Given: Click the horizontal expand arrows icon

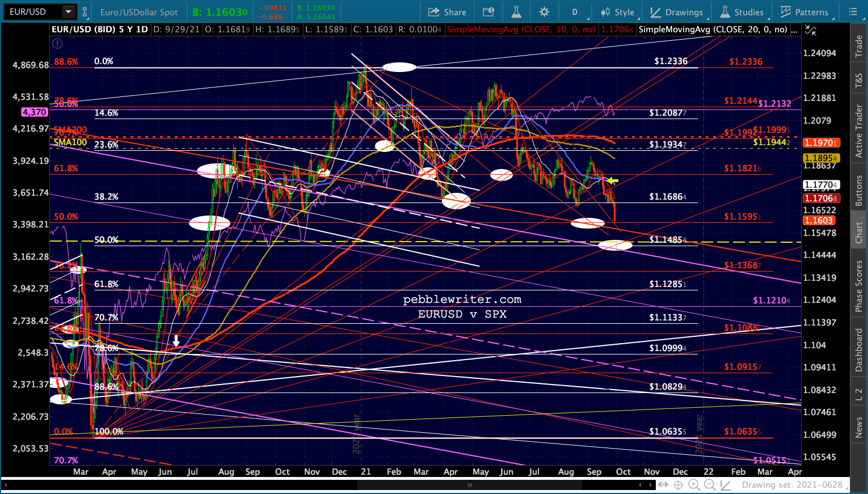Looking at the screenshot, I should pos(662,485).
